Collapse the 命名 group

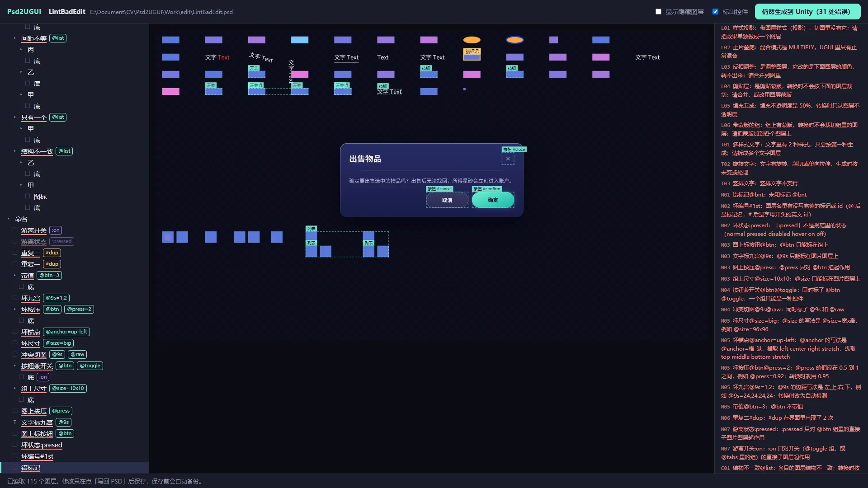(9, 219)
